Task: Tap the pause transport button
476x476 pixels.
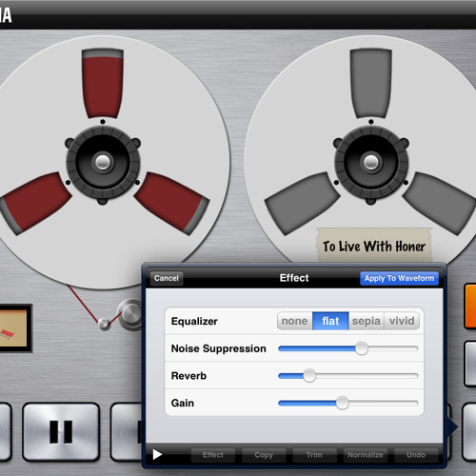Action: click(61, 432)
